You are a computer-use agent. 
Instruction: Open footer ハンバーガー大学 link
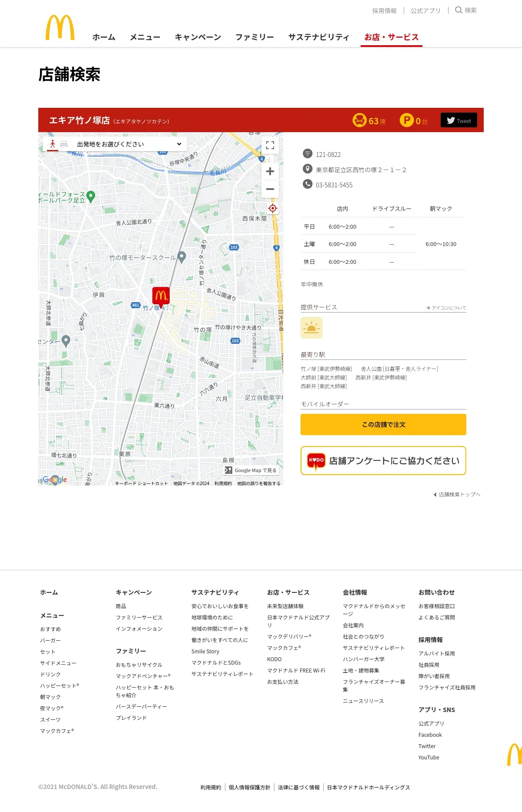(364, 659)
